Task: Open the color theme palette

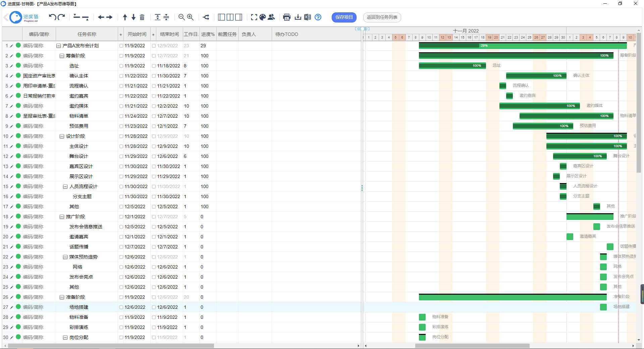Action: [263, 17]
